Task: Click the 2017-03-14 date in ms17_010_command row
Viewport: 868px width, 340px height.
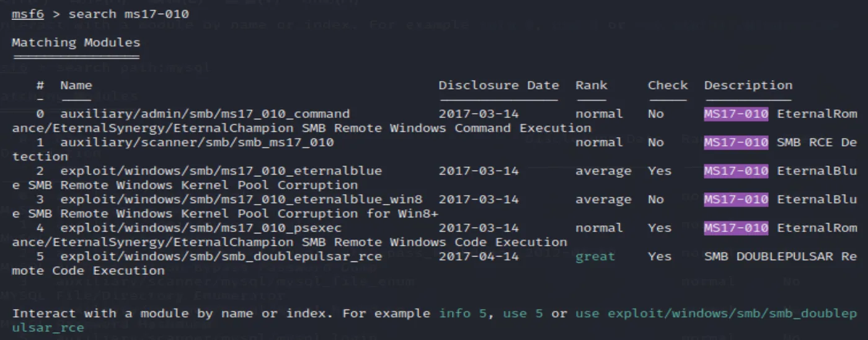Action: pyautogui.click(x=479, y=114)
